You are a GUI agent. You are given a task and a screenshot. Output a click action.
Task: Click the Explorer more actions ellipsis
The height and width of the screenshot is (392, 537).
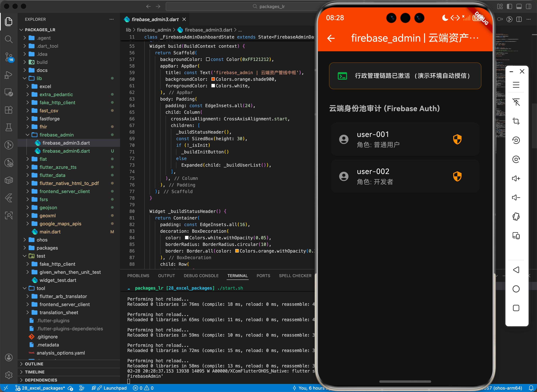pyautogui.click(x=112, y=19)
